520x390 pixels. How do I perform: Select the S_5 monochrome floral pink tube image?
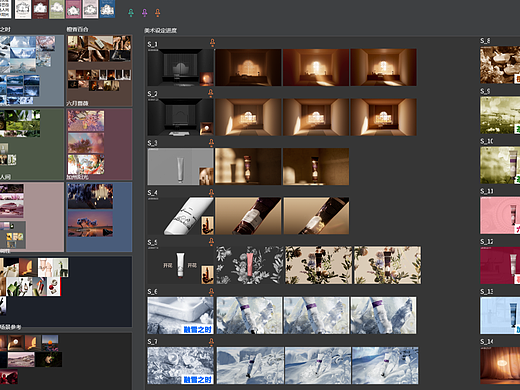click(249, 265)
